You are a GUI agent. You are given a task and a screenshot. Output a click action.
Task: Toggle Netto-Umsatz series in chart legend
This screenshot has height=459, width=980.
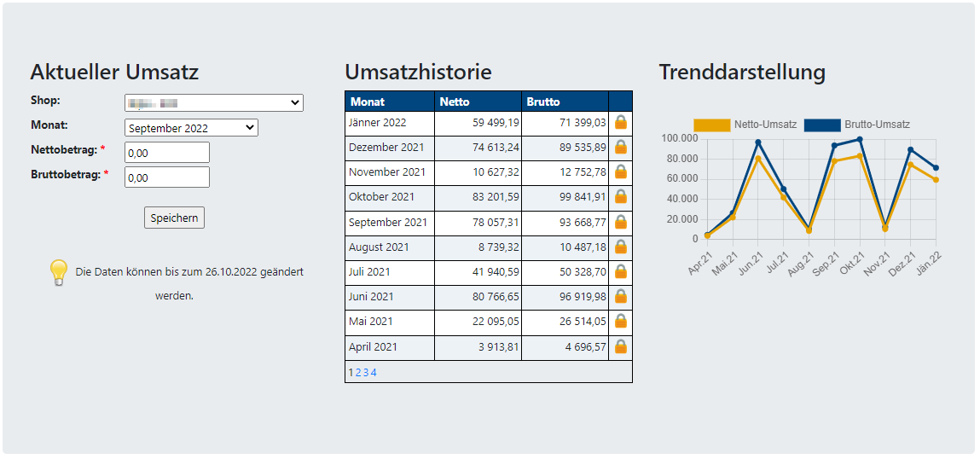tap(746, 125)
